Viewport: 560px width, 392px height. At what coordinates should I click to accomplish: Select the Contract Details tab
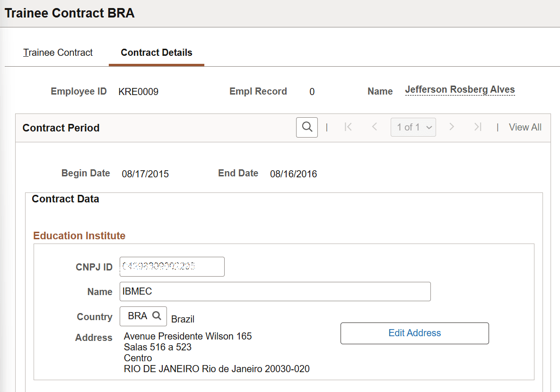point(156,52)
